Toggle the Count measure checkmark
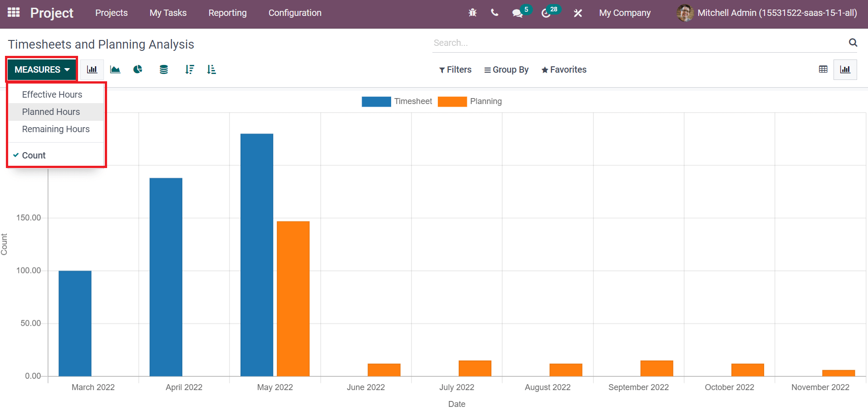This screenshot has width=868, height=411. click(34, 155)
